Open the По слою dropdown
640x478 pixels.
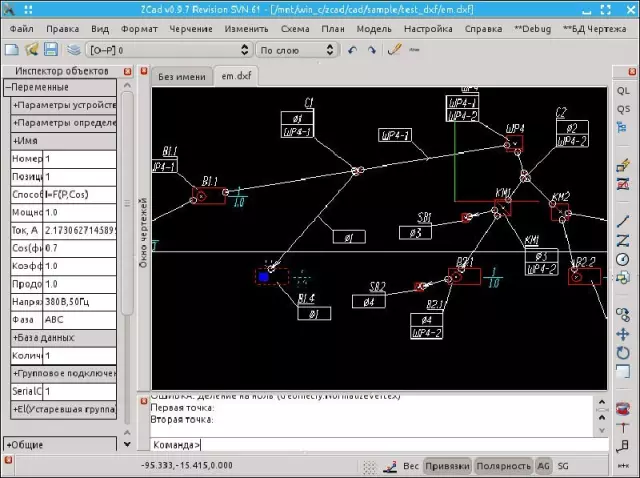coord(293,49)
